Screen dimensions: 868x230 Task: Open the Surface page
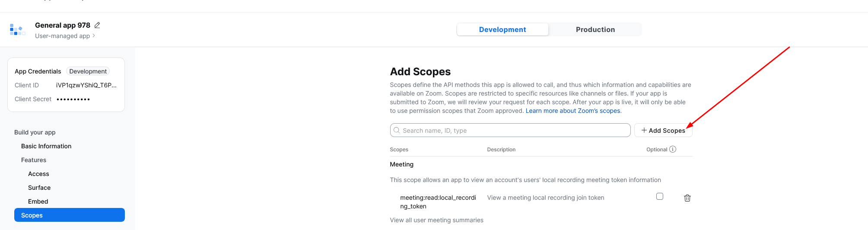[x=39, y=188]
